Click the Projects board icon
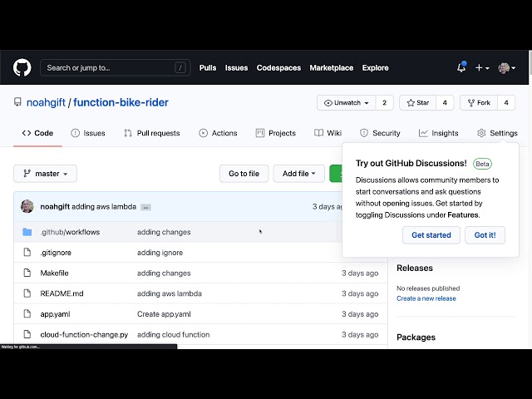The height and width of the screenshot is (399, 532). coord(260,133)
